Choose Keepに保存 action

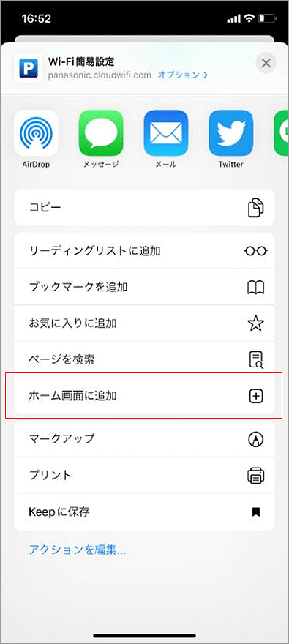pyautogui.click(x=145, y=512)
